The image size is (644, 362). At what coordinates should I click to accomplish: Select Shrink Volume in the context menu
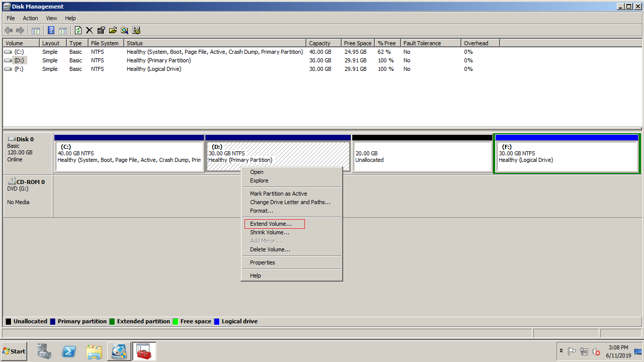point(270,232)
